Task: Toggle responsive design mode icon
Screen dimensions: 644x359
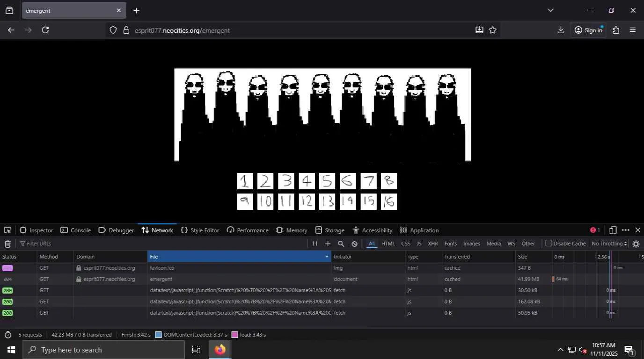Action: point(613,230)
